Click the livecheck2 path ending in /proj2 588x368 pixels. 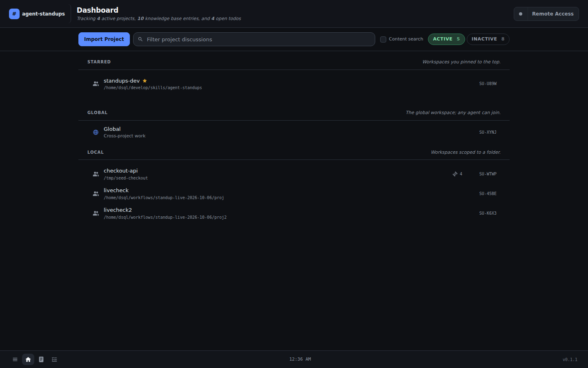pos(165,218)
